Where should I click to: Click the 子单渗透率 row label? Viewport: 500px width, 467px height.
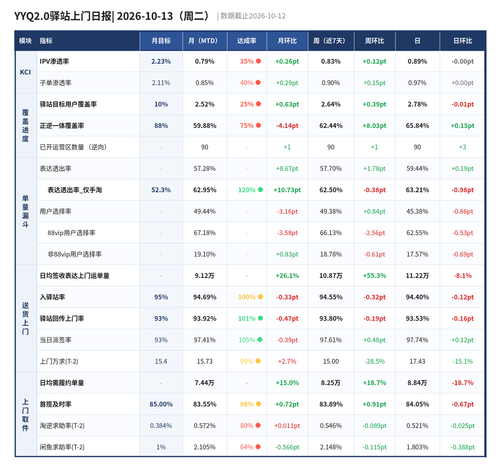56,83
